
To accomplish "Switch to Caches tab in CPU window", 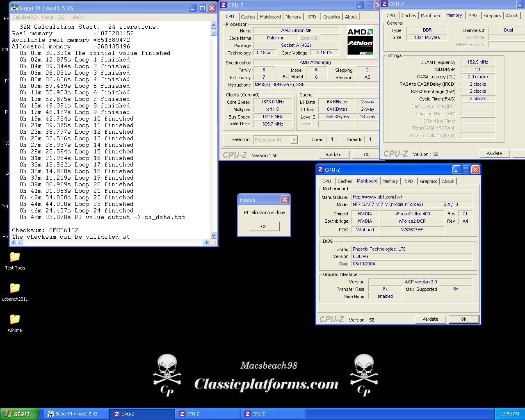I will (248, 17).
